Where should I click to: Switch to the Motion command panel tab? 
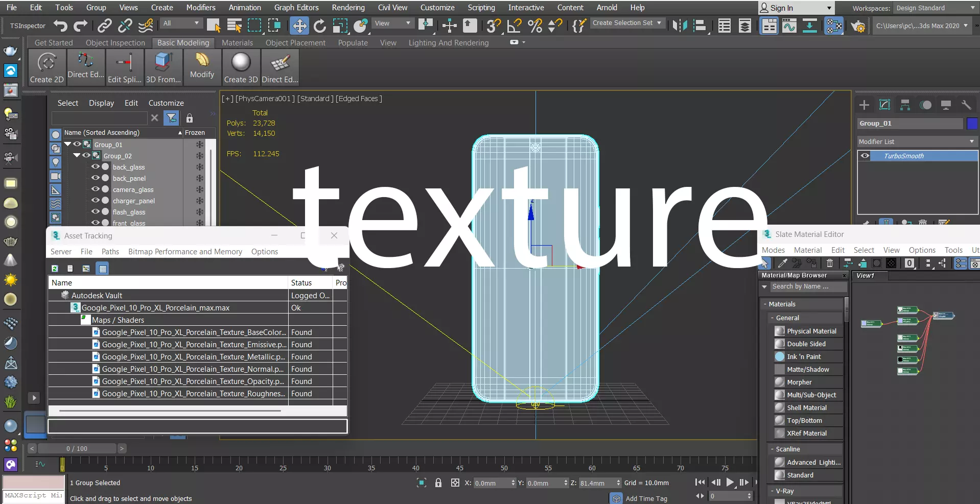coord(925,105)
